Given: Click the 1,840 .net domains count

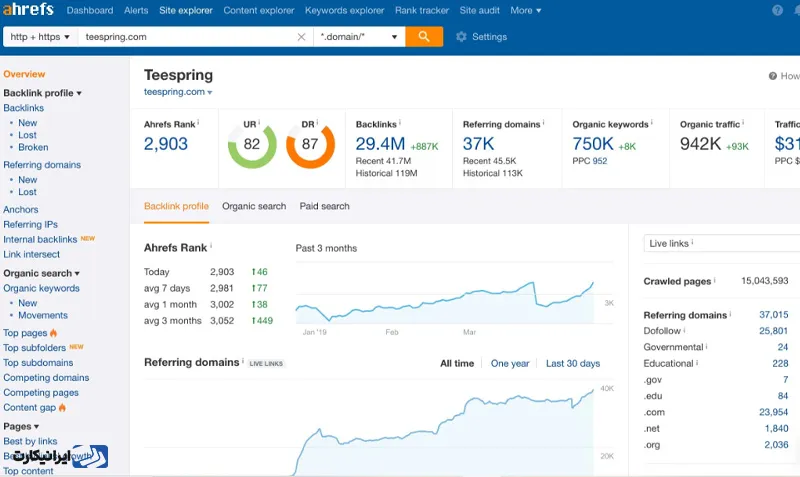Looking at the screenshot, I should click(x=776, y=428).
